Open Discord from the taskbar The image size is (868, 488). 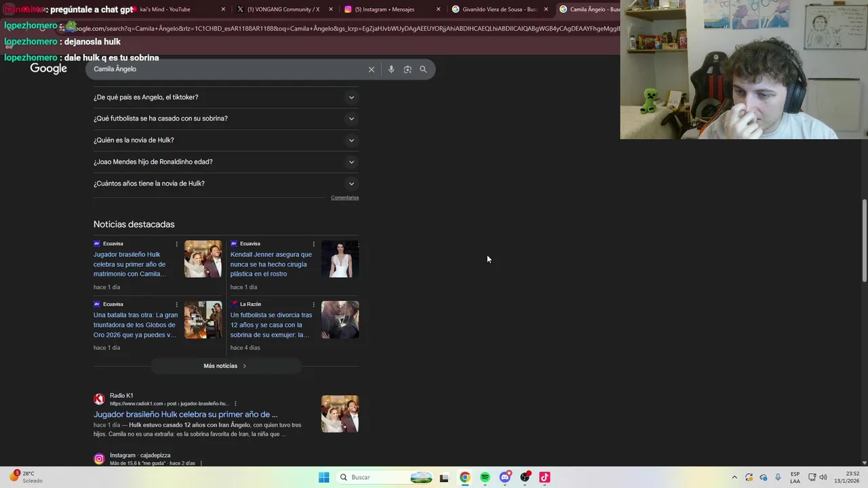(x=505, y=477)
